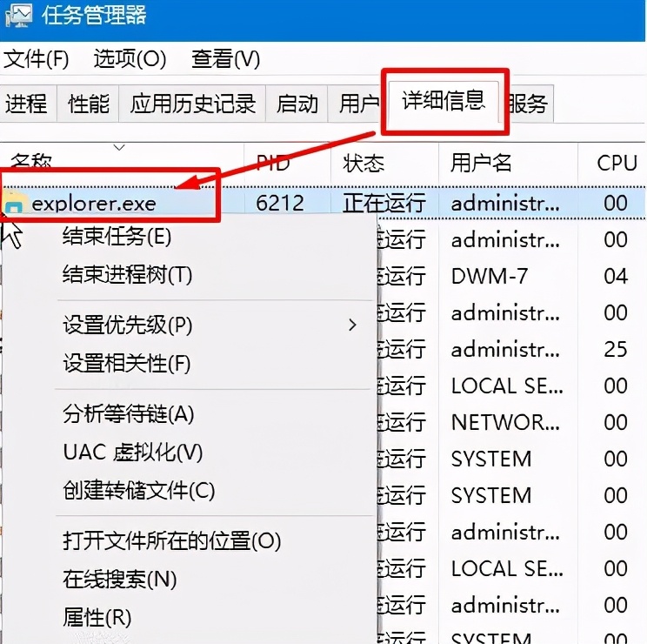
Task: Select the explorer.exe process row
Action: (x=323, y=203)
